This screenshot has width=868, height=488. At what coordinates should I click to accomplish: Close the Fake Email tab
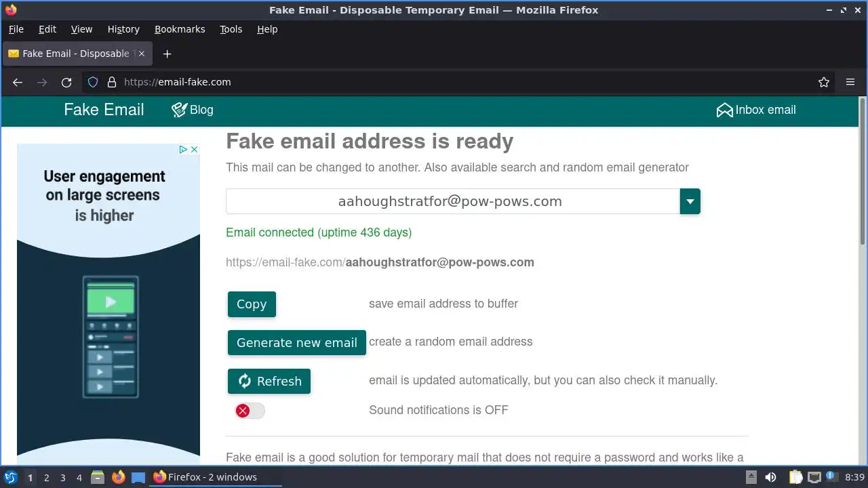click(141, 54)
